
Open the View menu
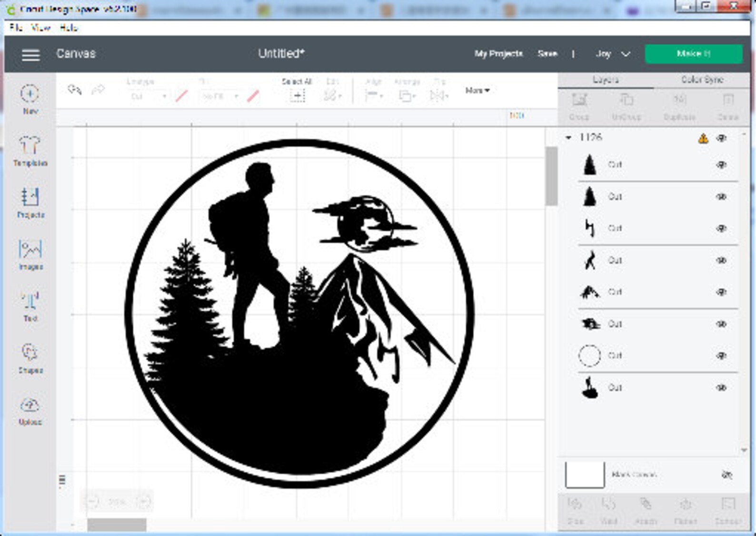point(41,28)
